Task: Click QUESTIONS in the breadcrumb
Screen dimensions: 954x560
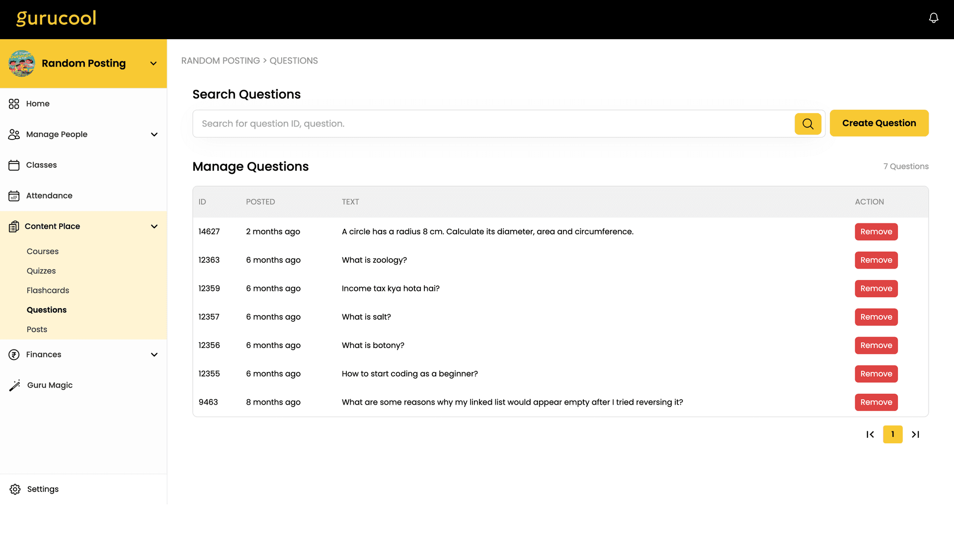Action: 294,61
